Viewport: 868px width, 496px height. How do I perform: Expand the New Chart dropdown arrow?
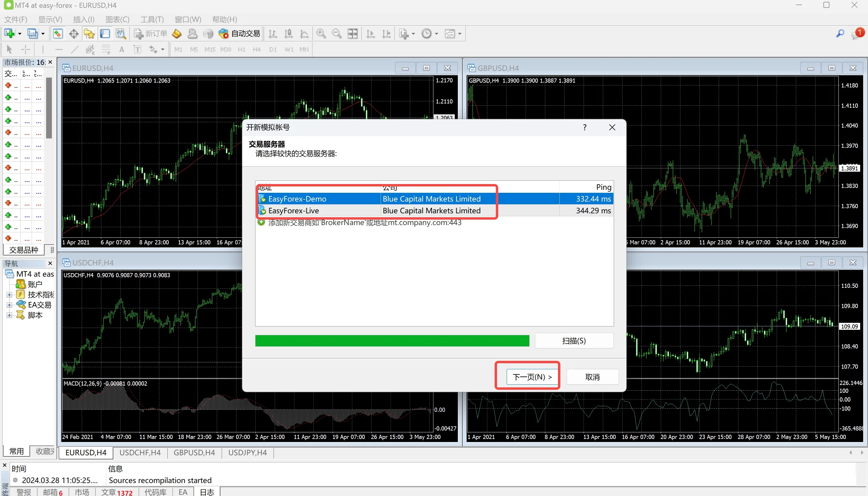[x=20, y=34]
